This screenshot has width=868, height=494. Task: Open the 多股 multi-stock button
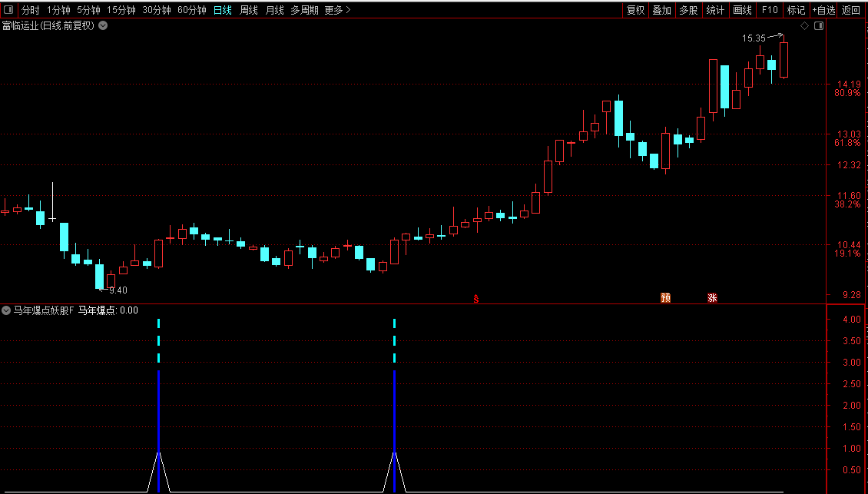[689, 10]
